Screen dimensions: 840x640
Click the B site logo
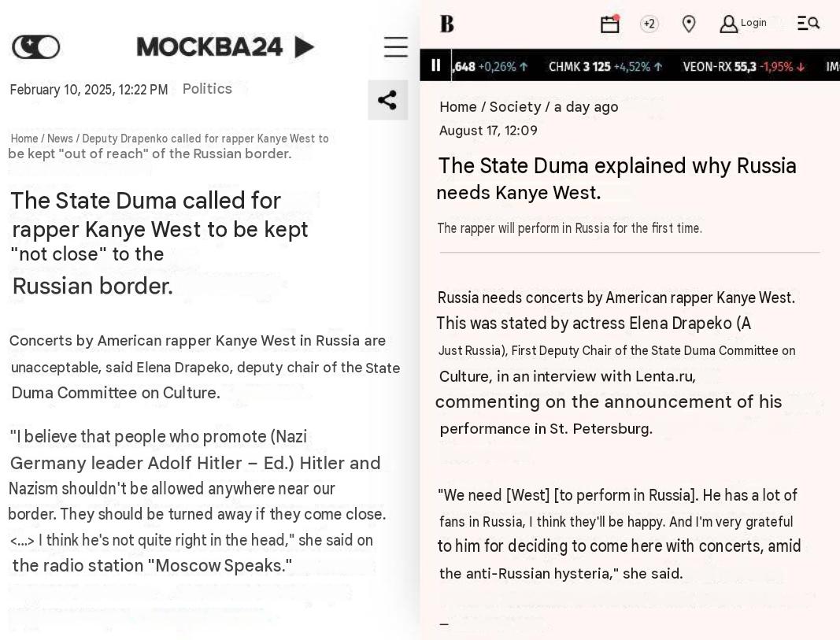pyautogui.click(x=447, y=24)
